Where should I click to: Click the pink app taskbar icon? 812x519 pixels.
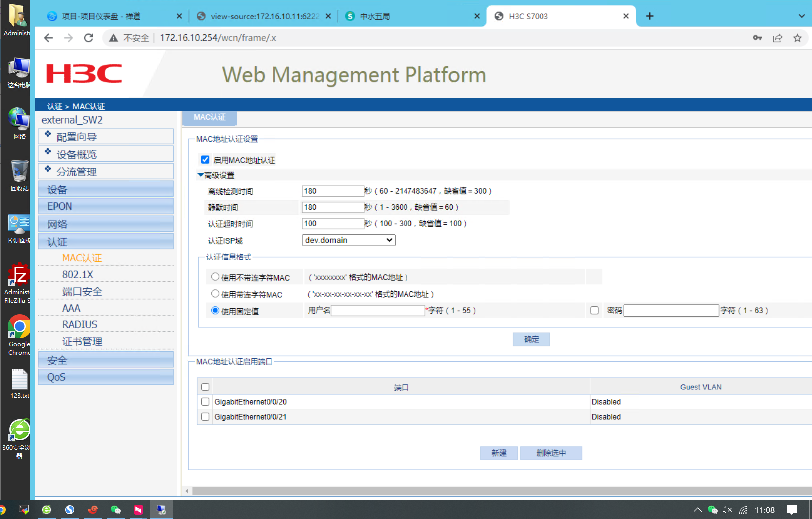[x=138, y=509]
